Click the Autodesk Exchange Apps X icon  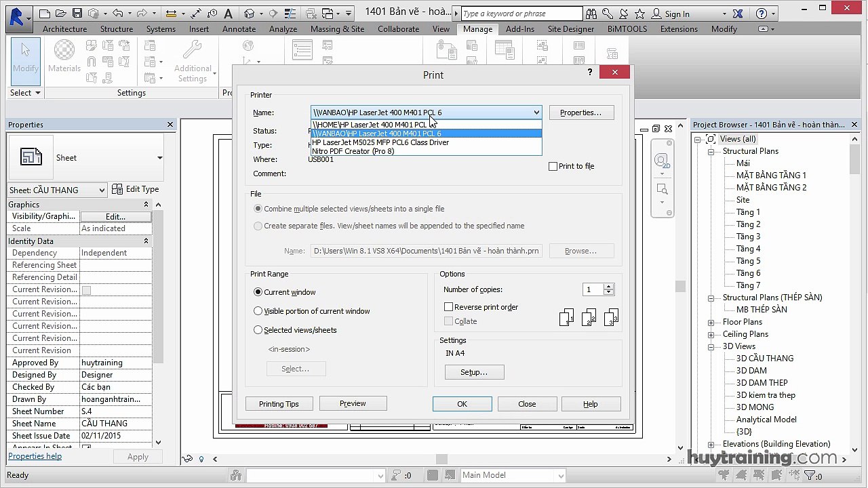(x=738, y=14)
